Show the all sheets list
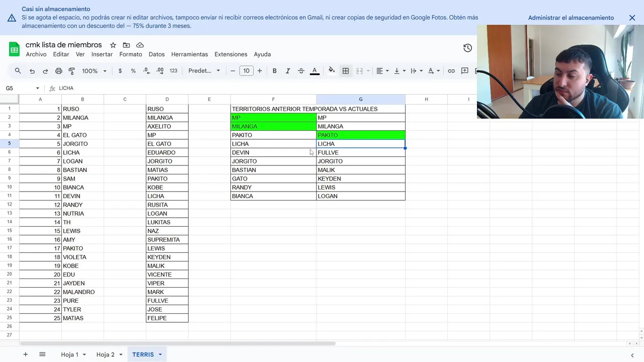 tap(42, 354)
